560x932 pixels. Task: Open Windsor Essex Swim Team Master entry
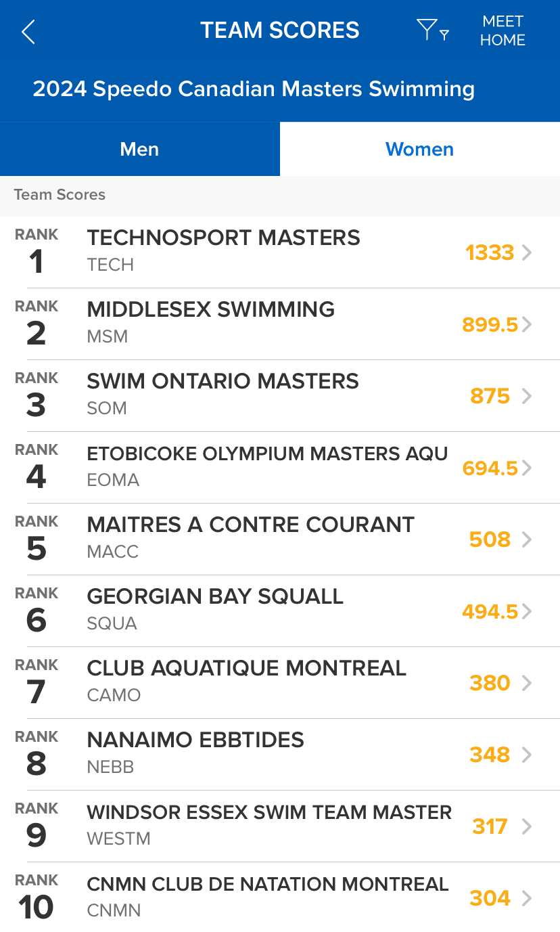click(269, 812)
